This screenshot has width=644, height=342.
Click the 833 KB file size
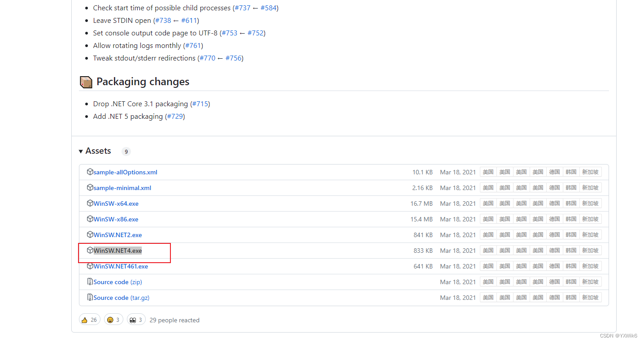(423, 251)
